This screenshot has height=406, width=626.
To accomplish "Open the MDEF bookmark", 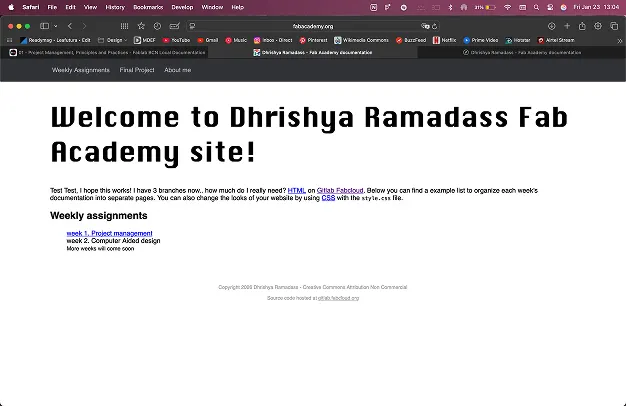I will [x=145, y=40].
